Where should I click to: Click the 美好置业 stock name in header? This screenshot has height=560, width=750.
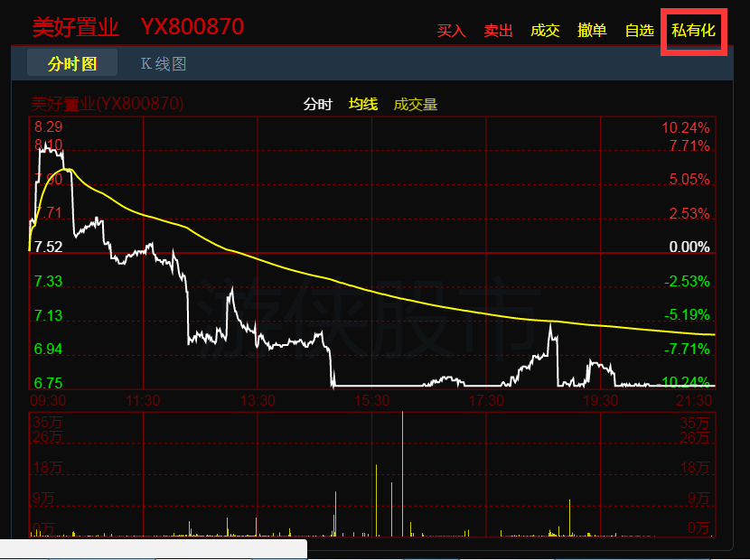coord(76,27)
